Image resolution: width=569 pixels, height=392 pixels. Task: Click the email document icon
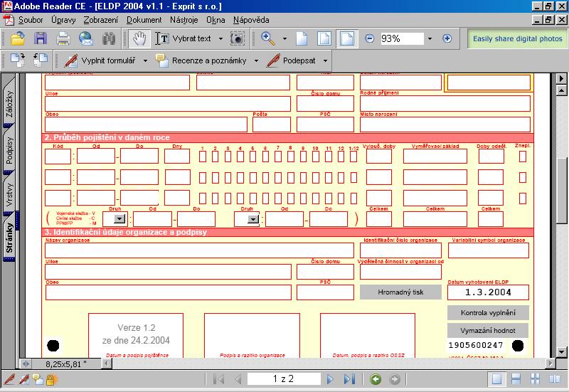coord(86,38)
